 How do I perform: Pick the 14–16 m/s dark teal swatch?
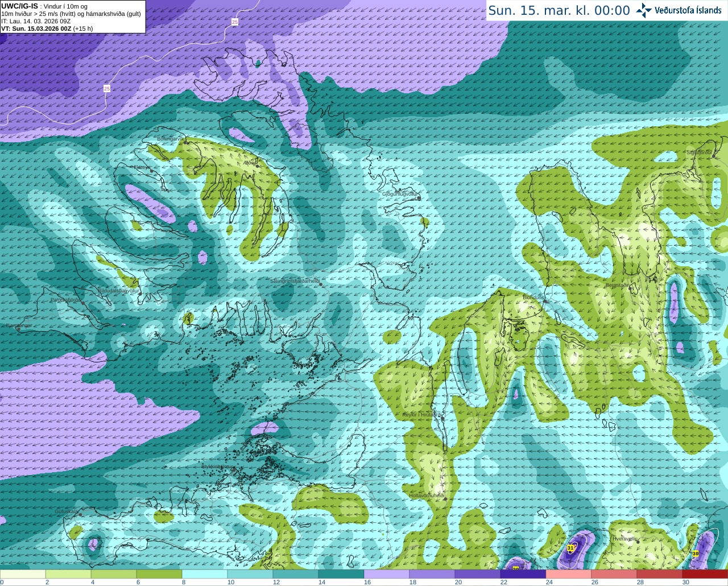(341, 574)
